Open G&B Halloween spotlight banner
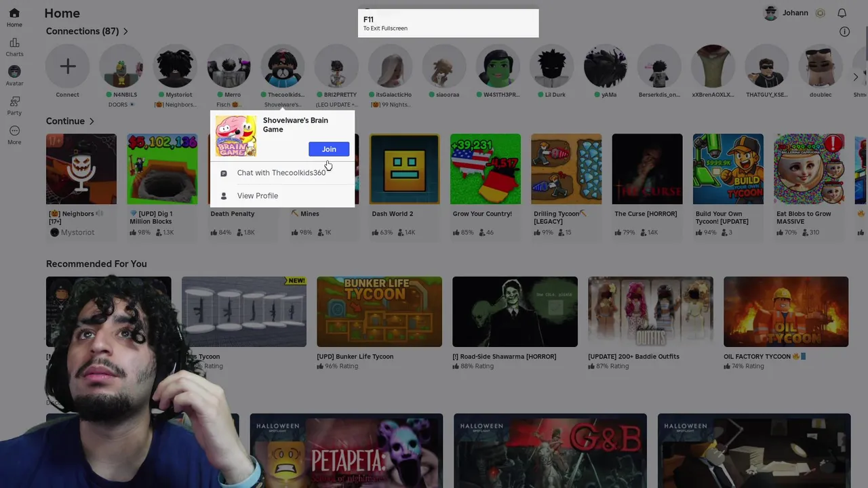This screenshot has height=488, width=868. click(x=550, y=451)
